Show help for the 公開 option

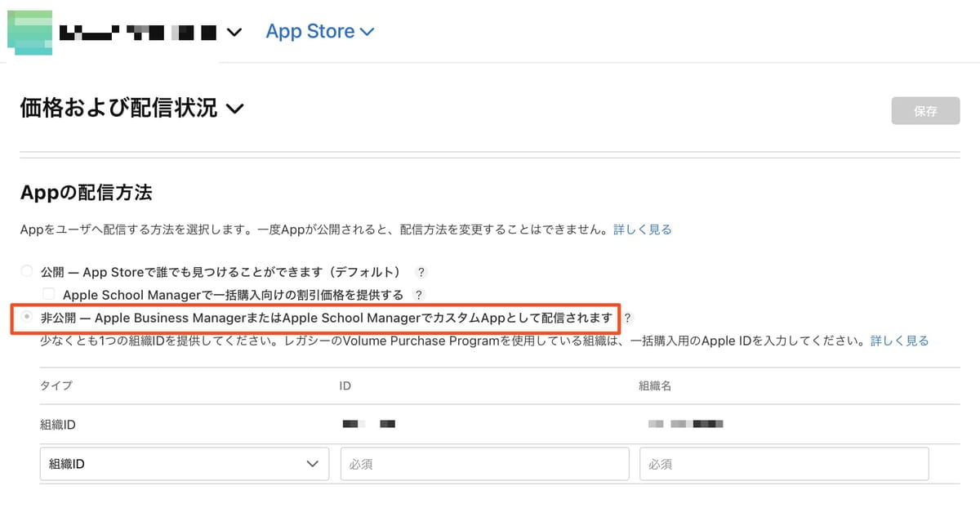point(421,272)
